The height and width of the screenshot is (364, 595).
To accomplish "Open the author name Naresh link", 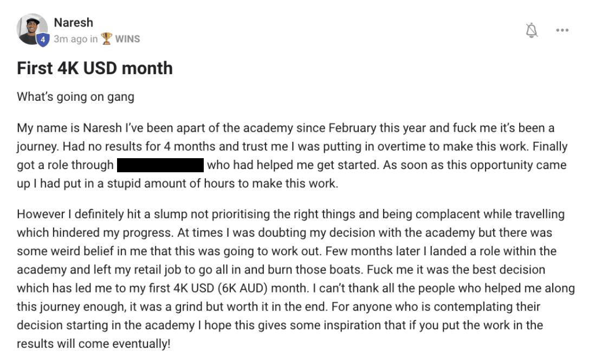I will pos(73,23).
